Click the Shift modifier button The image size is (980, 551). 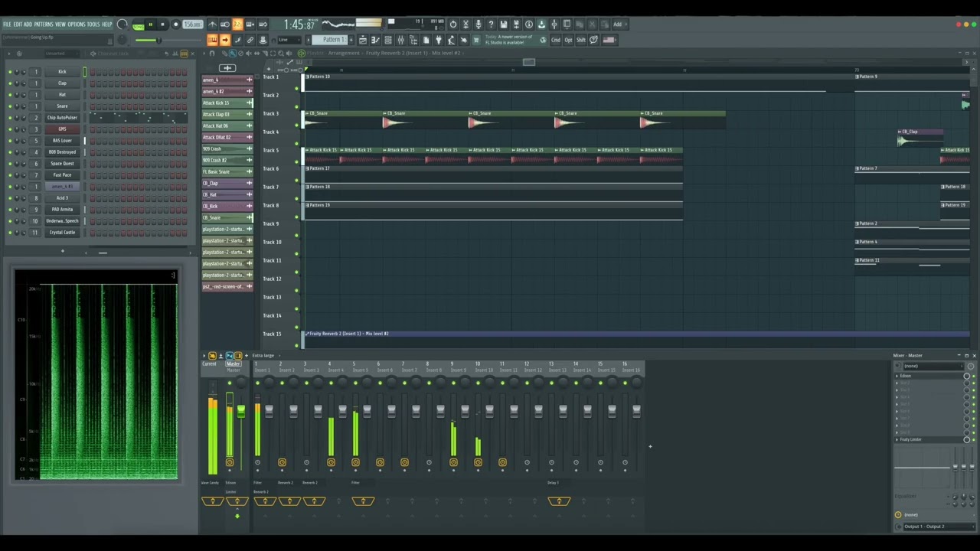[580, 40]
